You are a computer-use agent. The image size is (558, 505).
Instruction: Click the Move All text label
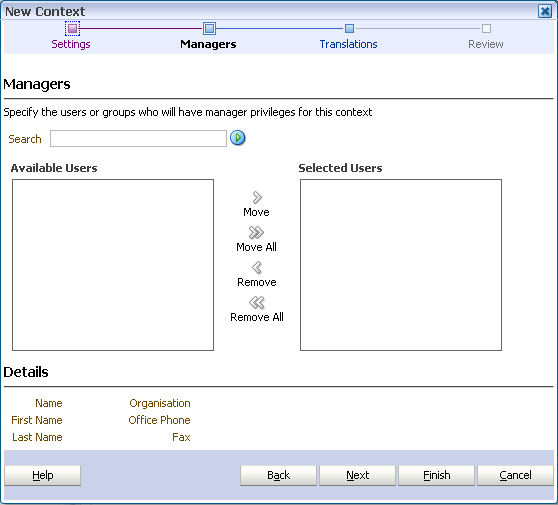[256, 247]
